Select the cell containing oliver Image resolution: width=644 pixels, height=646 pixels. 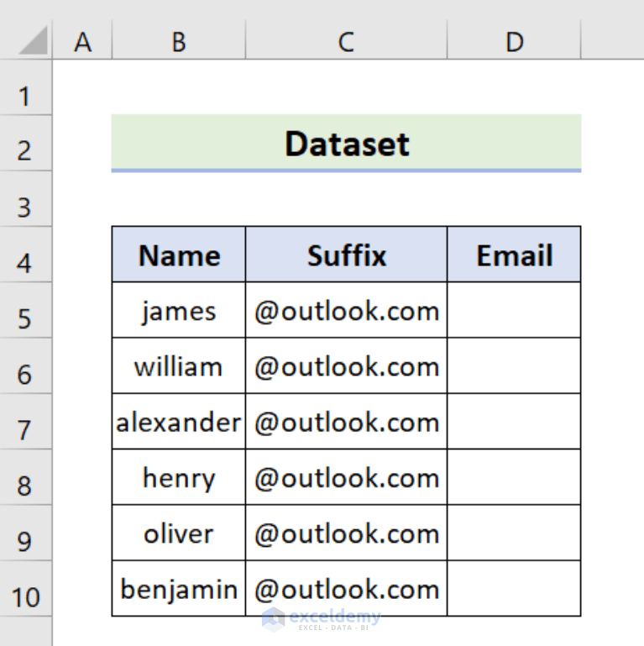click(x=179, y=533)
